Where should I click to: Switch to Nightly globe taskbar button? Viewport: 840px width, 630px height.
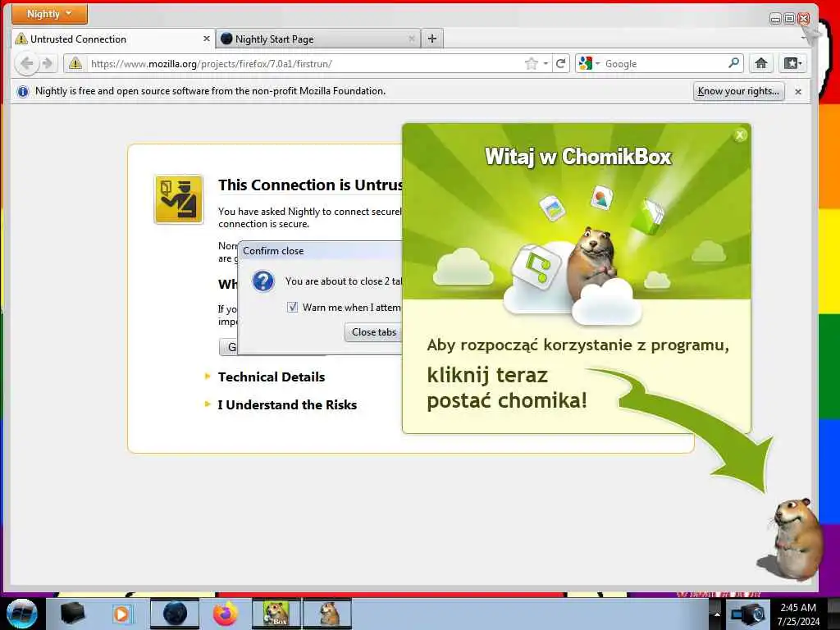coord(175,614)
